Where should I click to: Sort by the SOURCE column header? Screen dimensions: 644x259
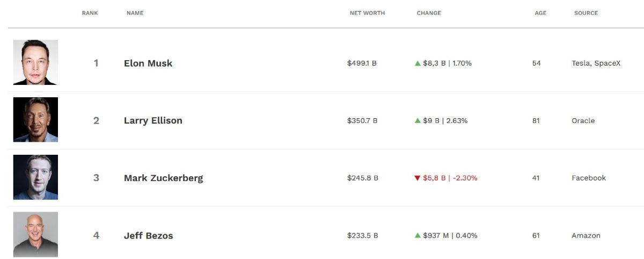586,13
